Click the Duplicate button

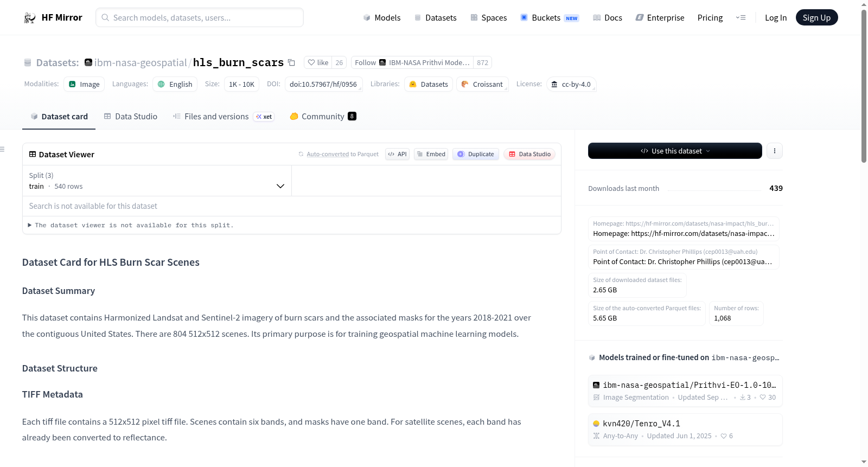(x=476, y=154)
